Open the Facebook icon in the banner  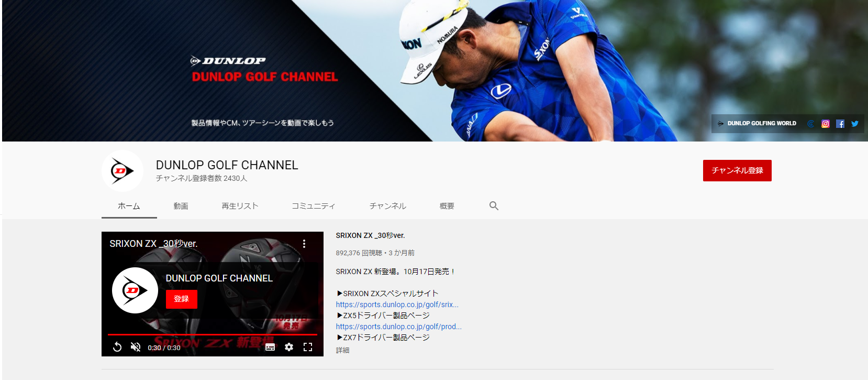click(x=840, y=124)
